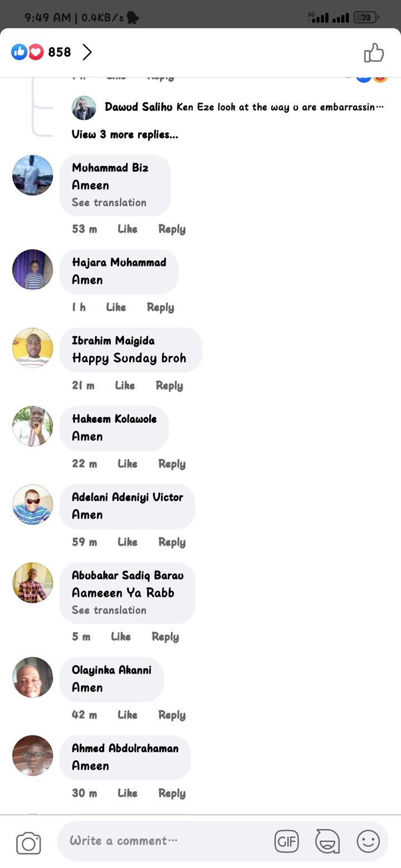401x868 pixels.
Task: Tap the blue like reaction icon beside 858
Action: [x=19, y=52]
